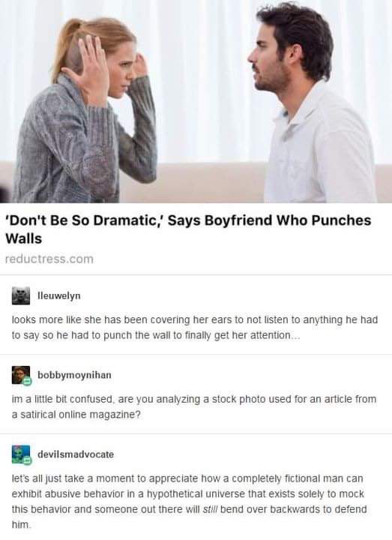Click 'satirical online magazine?' text line
This screenshot has height=540, width=392.
click(x=76, y=414)
